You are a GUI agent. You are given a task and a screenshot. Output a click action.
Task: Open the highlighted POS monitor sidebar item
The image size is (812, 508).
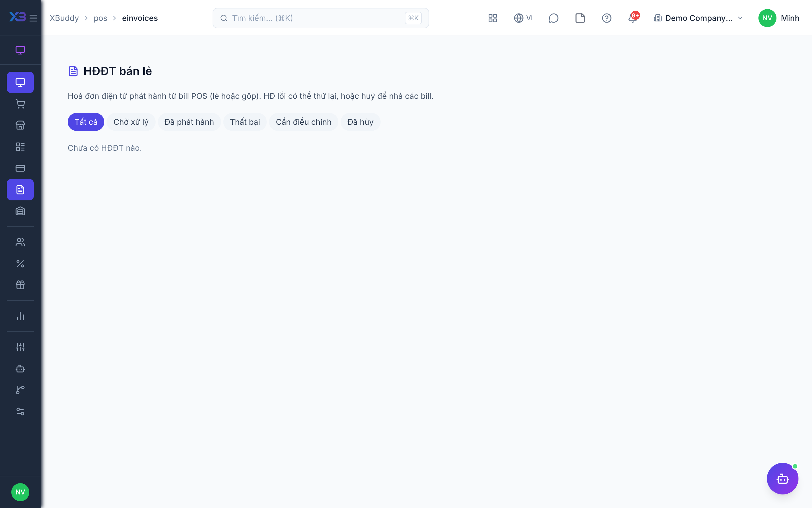tap(20, 82)
